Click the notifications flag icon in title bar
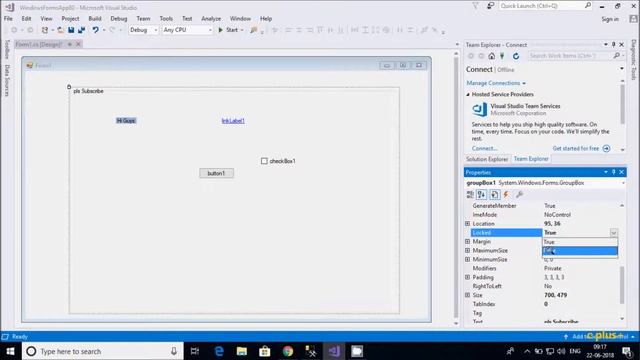Viewport: 640px width, 360px height. pyautogui.click(x=476, y=6)
